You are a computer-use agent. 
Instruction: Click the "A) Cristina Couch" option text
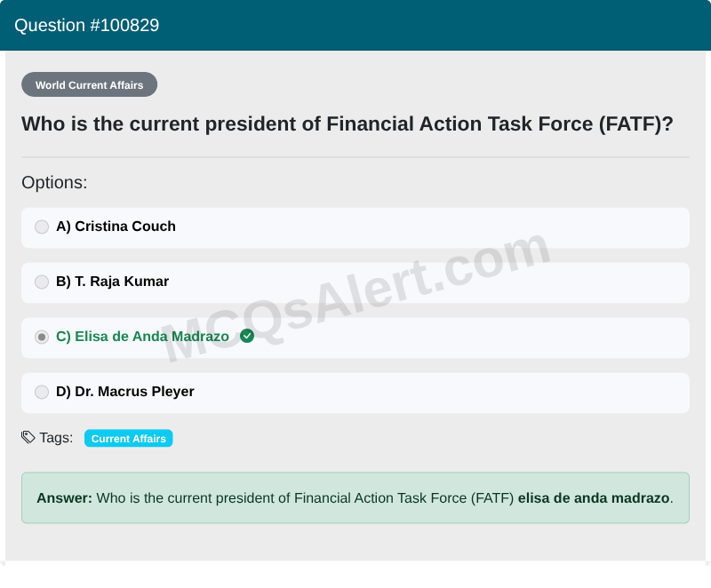pos(116,226)
